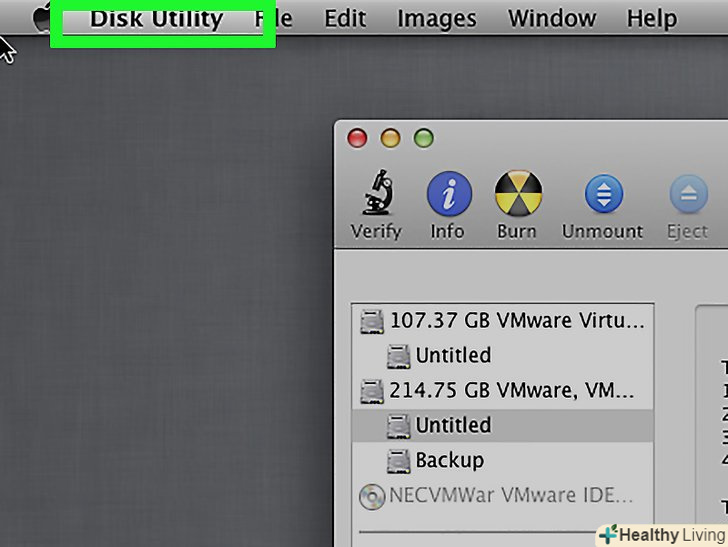Click the optical disc icon beside NECVMWar
The image size is (728, 547).
coord(372,497)
